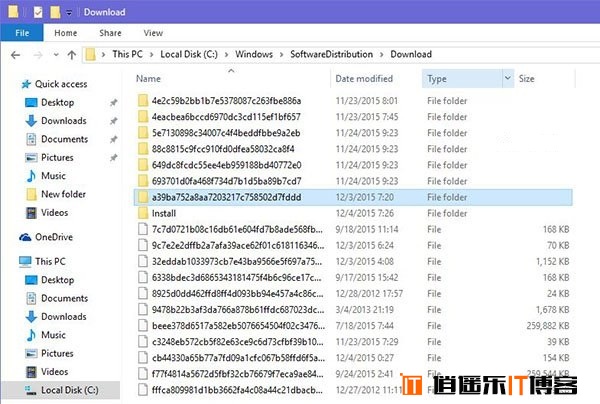600x404 pixels.
Task: Open Customize Quick Access Toolbar dropdown in title bar
Action: (x=69, y=13)
